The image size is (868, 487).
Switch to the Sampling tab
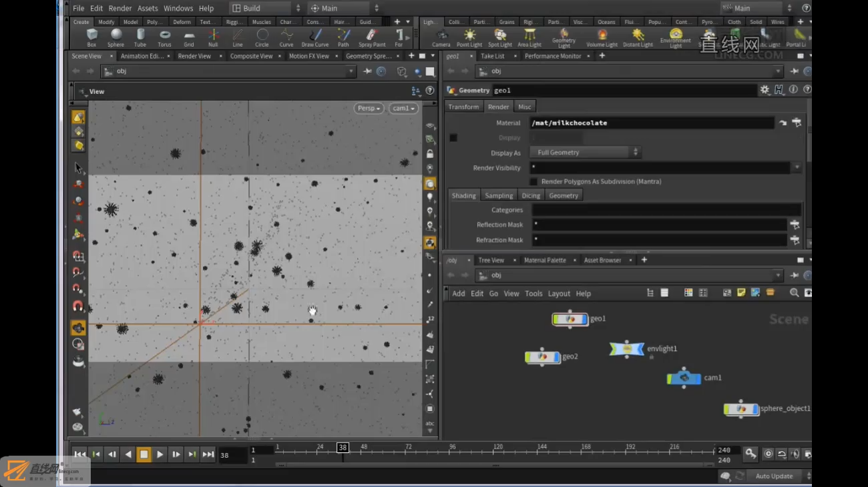(x=499, y=195)
